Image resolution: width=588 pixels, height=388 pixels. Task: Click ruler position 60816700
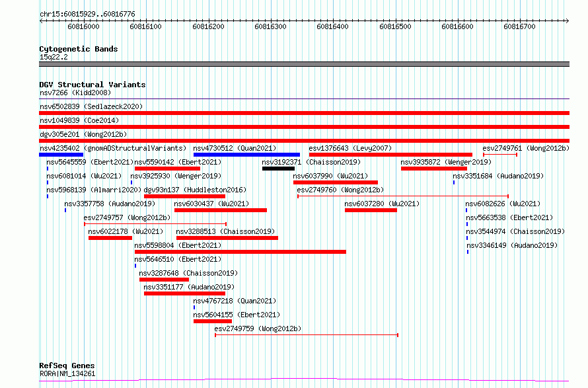point(519,26)
